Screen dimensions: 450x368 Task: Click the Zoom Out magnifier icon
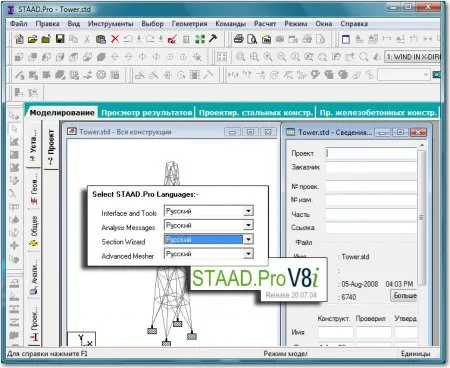coord(282,57)
